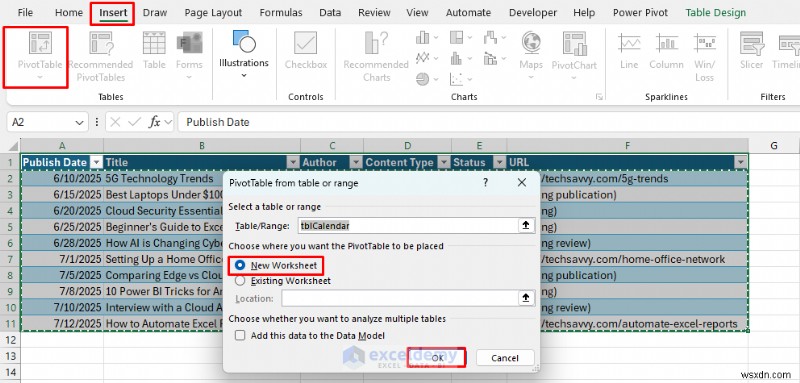Click the Table icon in ribbon
The image size is (800, 383).
154,50
